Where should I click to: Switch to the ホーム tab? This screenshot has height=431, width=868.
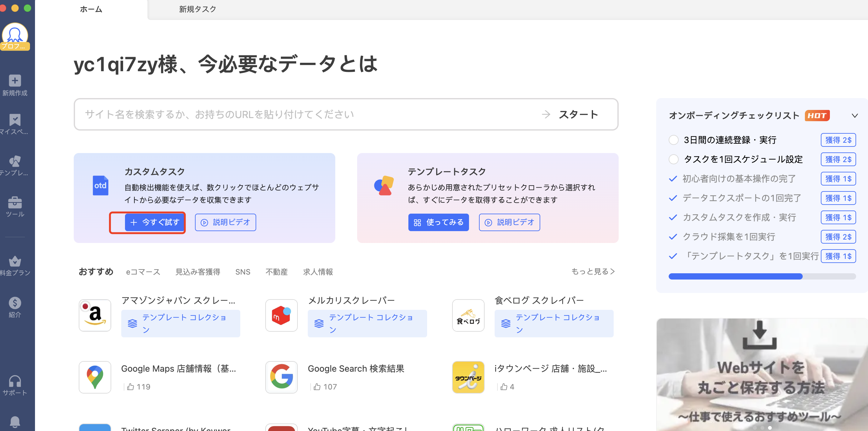coord(91,9)
